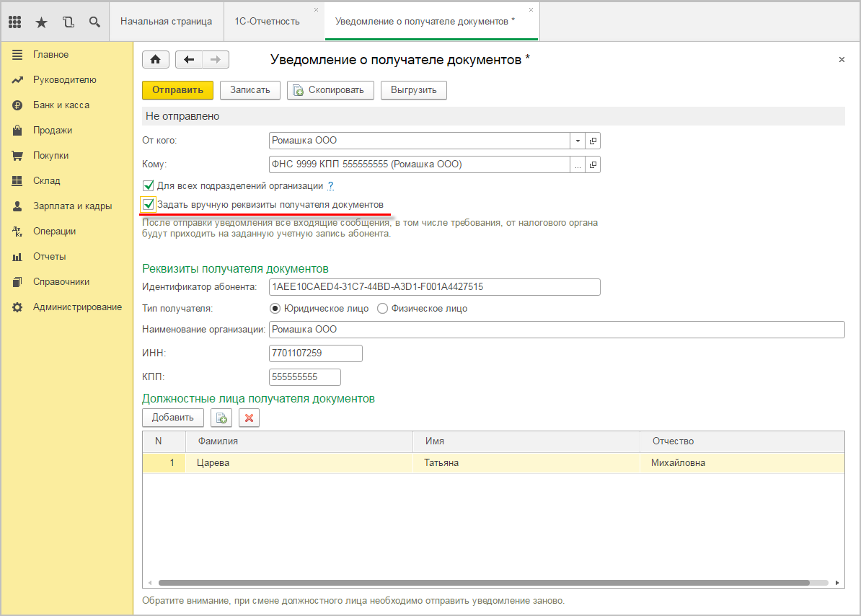This screenshot has height=616, width=861.
Task: Switch to 1С-Отчетность tab
Action: point(268,22)
